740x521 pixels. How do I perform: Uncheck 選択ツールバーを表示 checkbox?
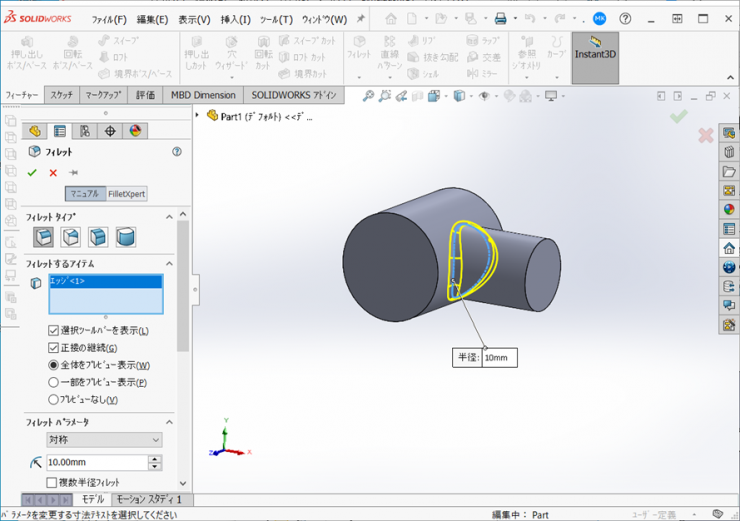click(54, 331)
